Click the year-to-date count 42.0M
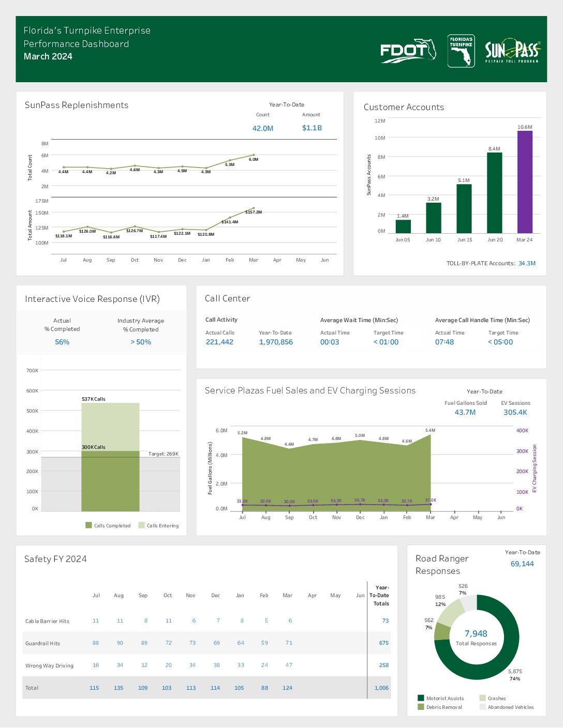Viewport: 563px width, 728px height. pyautogui.click(x=263, y=128)
